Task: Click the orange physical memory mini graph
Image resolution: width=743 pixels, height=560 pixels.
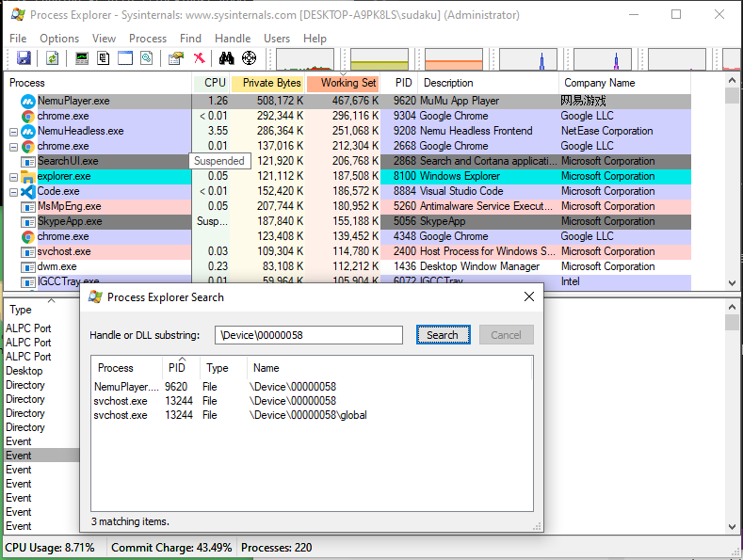Action: click(454, 59)
